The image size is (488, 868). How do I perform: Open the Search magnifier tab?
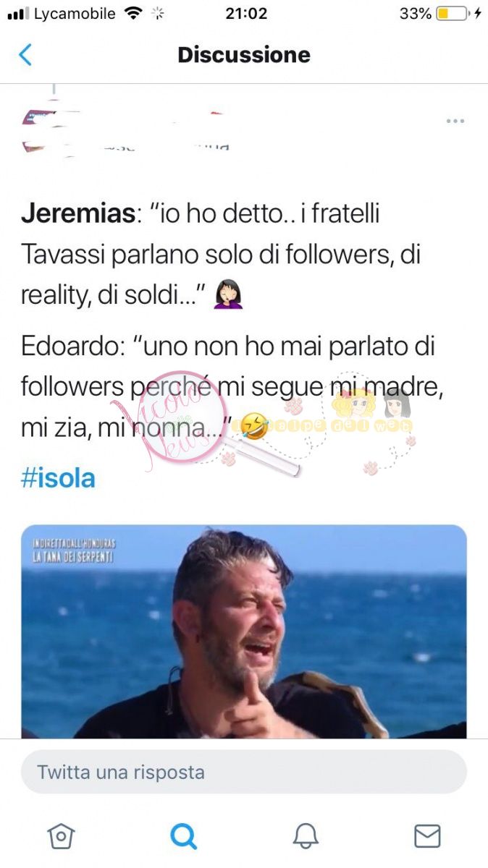[183, 836]
